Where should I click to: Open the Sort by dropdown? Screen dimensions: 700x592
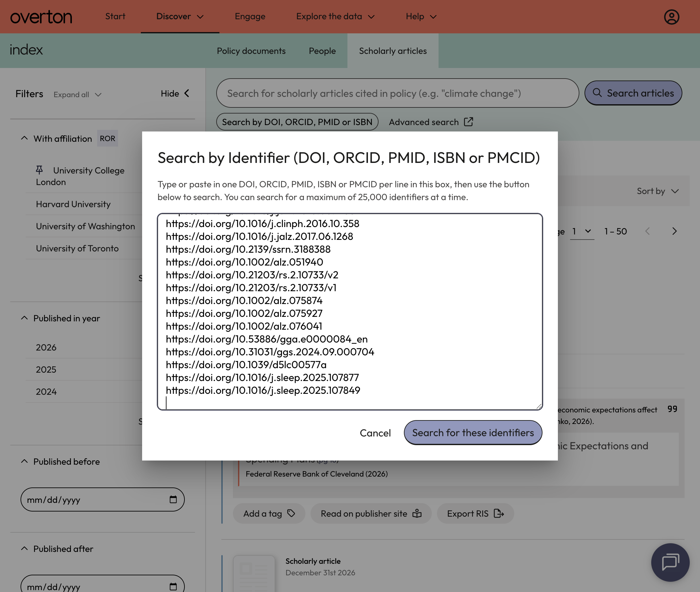pyautogui.click(x=658, y=191)
